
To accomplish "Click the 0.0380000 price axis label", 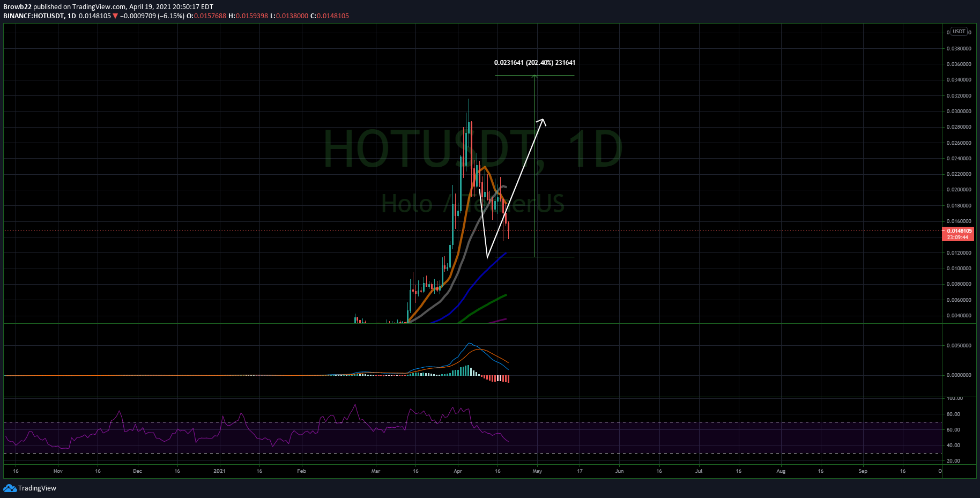I will point(959,49).
